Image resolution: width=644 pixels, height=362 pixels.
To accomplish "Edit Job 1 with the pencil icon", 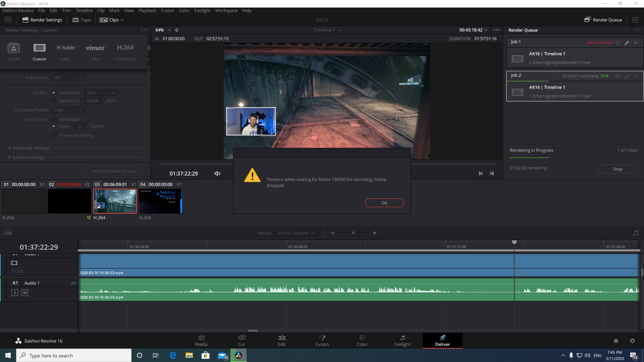I will [x=627, y=43].
